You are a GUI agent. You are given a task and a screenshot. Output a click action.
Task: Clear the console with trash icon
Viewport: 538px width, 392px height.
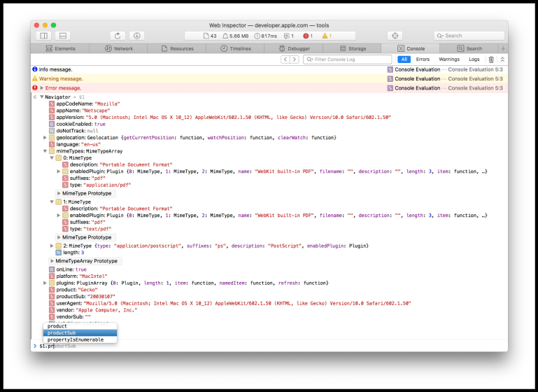(491, 59)
